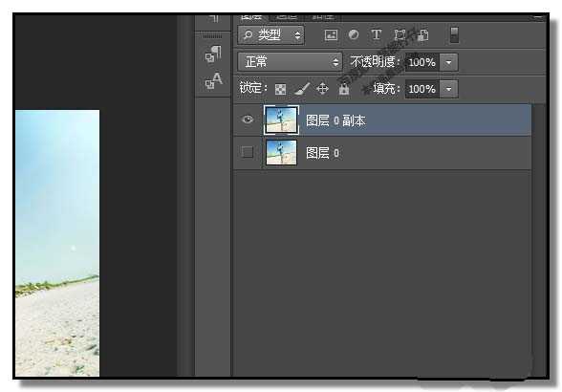The height and width of the screenshot is (392, 562).
Task: Lock transparent pixels checkerboard icon
Action: (280, 89)
